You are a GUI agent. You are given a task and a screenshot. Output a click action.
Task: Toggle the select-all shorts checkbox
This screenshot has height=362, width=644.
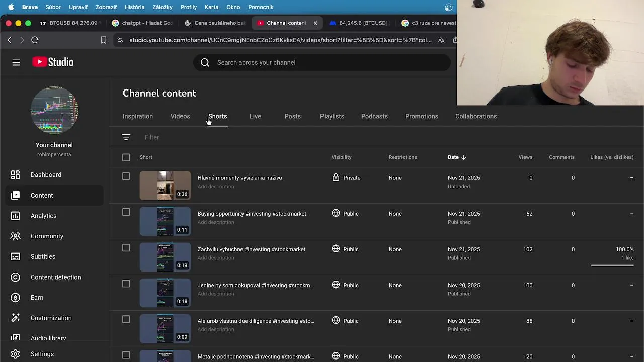click(x=126, y=157)
